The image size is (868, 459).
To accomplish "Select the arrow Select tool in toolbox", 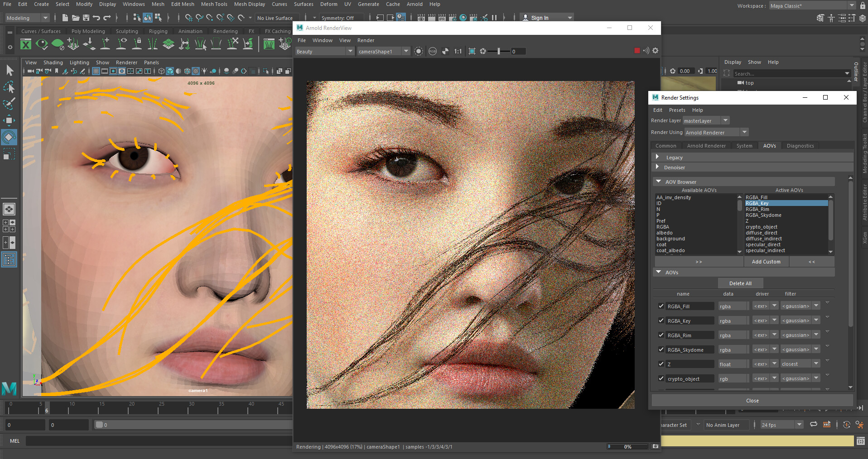I will (9, 70).
